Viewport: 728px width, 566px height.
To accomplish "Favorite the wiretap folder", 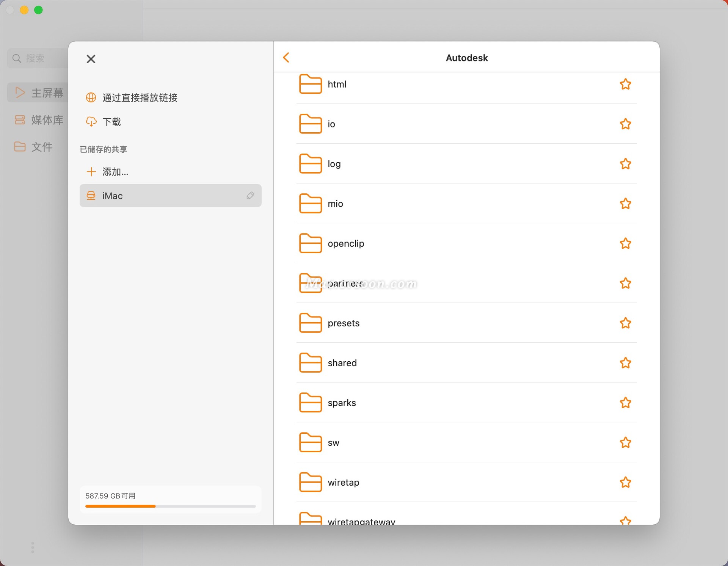I will (x=626, y=482).
